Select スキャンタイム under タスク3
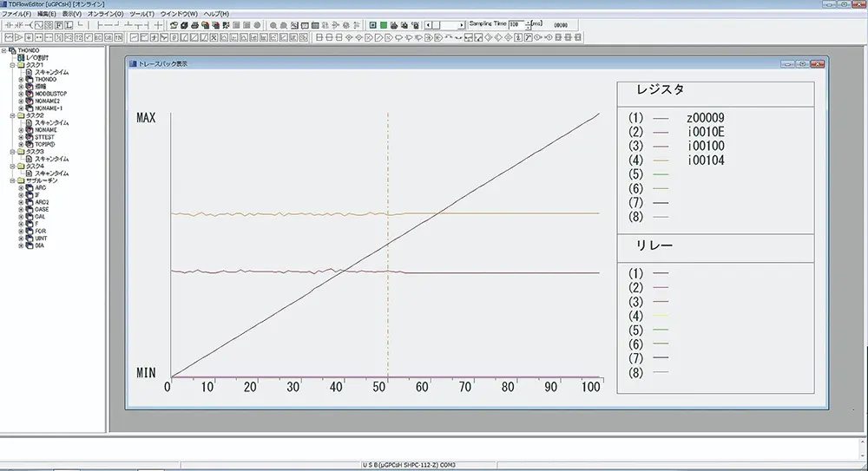Image resolution: width=868 pixels, height=471 pixels. (51, 159)
